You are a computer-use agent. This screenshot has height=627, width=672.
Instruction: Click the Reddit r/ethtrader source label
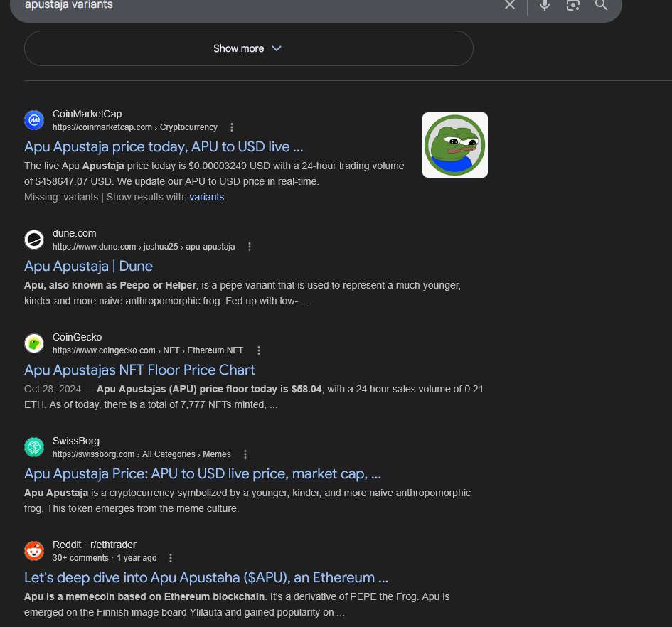point(95,545)
